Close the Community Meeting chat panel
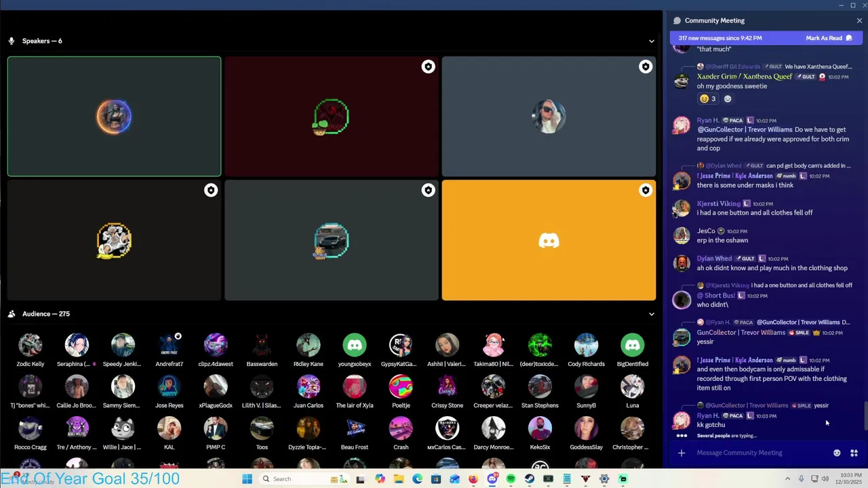This screenshot has height=488, width=868. [x=859, y=20]
